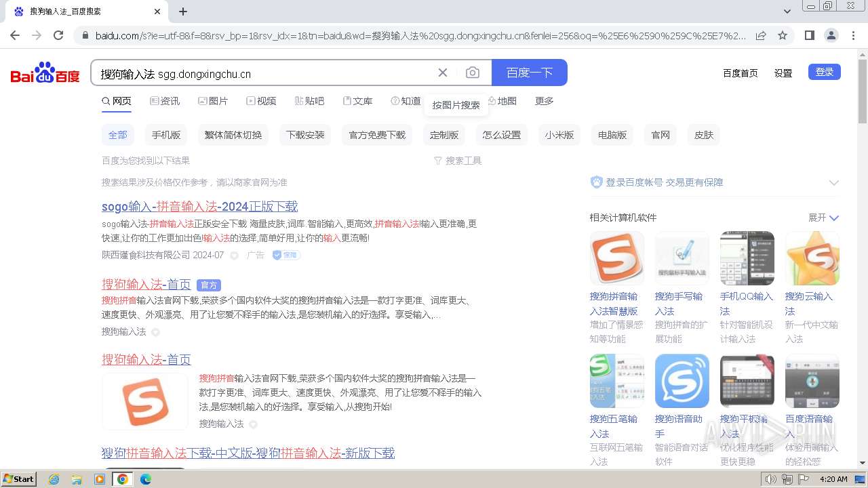The image size is (868, 488).
Task: Select the 电脑版 filter chip
Action: click(612, 135)
